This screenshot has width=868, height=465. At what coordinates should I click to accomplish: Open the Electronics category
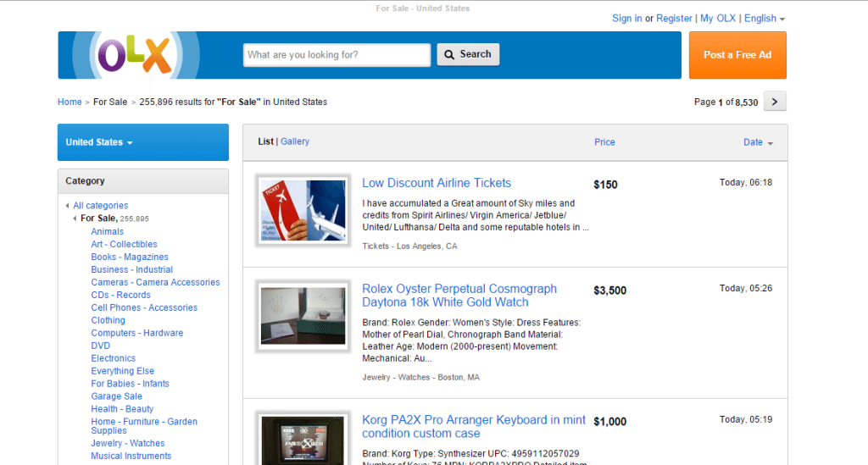tap(113, 359)
